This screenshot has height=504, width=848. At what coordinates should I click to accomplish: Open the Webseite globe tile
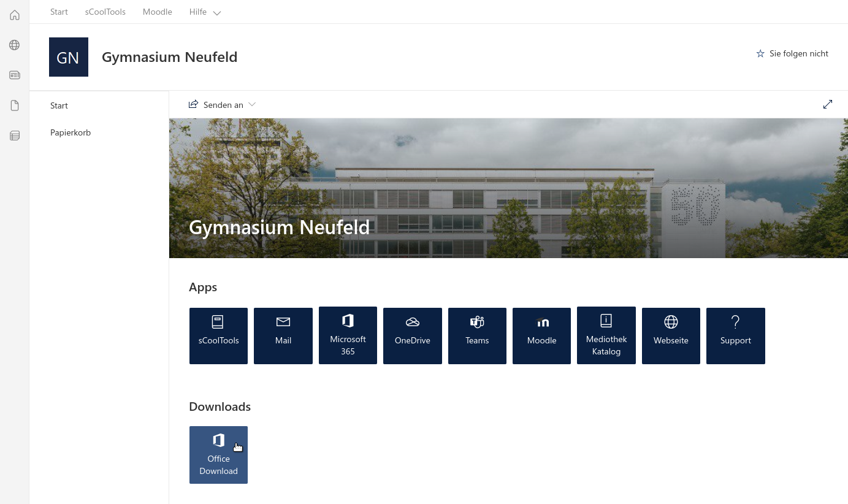pos(671,335)
